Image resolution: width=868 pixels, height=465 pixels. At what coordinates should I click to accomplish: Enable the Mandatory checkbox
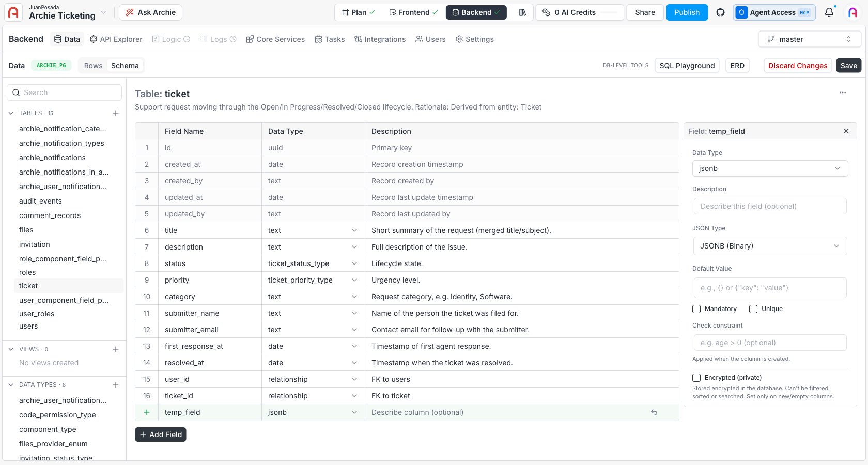point(696,309)
